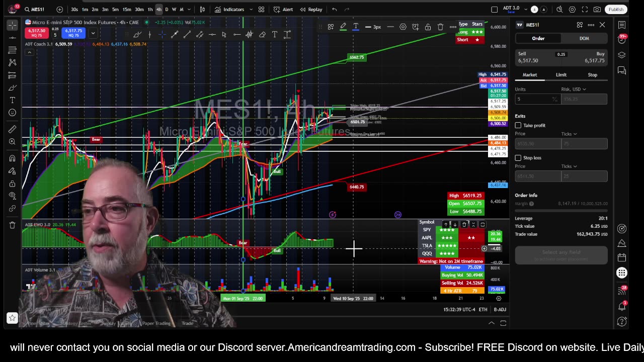This screenshot has height=362, width=644.
Task: Close the MES1! order panel
Action: [602, 25]
